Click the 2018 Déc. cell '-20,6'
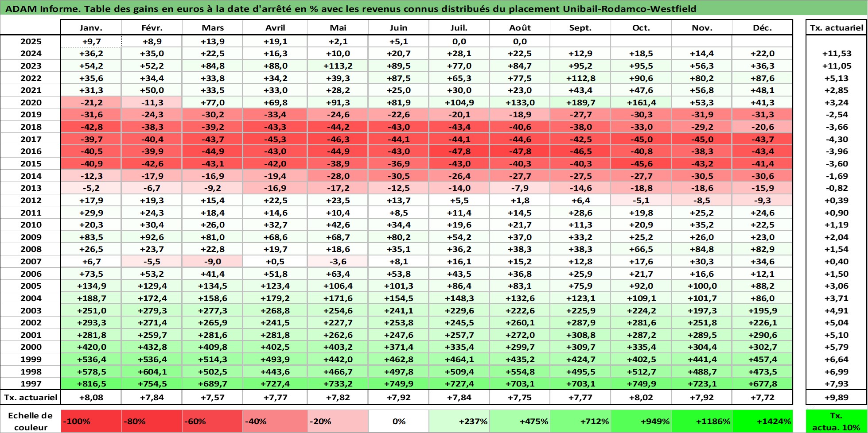The image size is (868, 433). point(763,127)
